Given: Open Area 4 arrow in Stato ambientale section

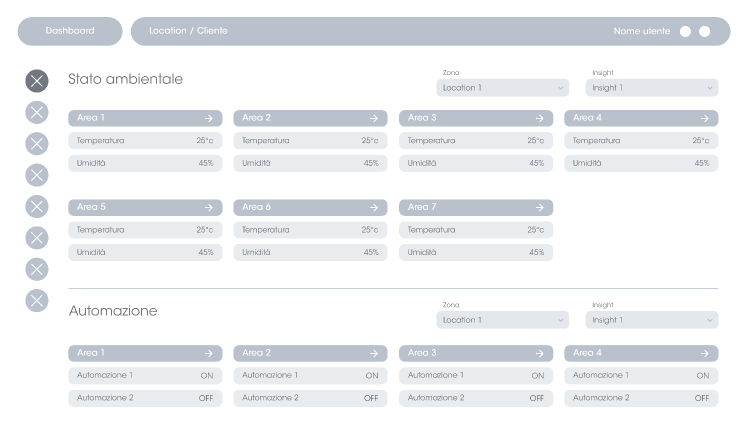Looking at the screenshot, I should click(x=704, y=118).
